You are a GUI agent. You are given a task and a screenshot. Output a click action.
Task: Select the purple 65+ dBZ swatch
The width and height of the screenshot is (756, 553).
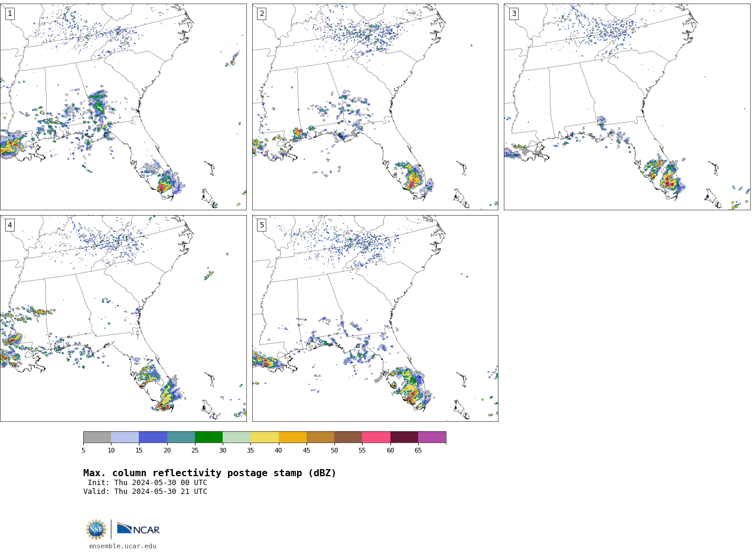432,437
